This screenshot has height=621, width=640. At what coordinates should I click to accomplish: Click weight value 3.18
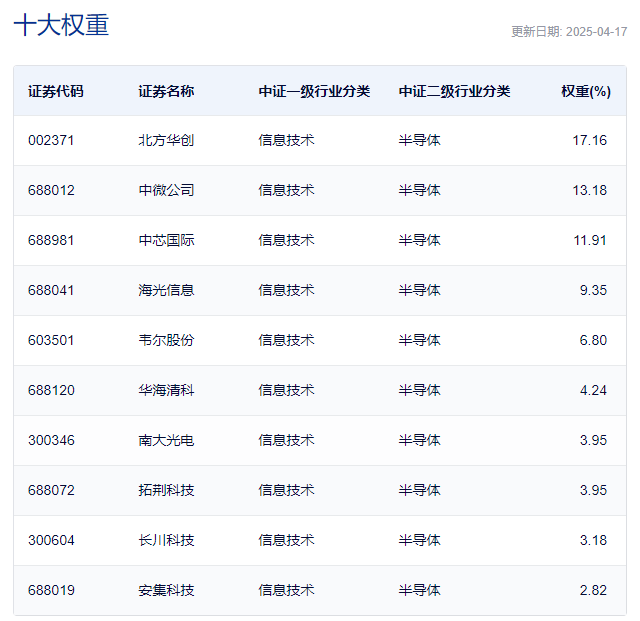coord(593,541)
